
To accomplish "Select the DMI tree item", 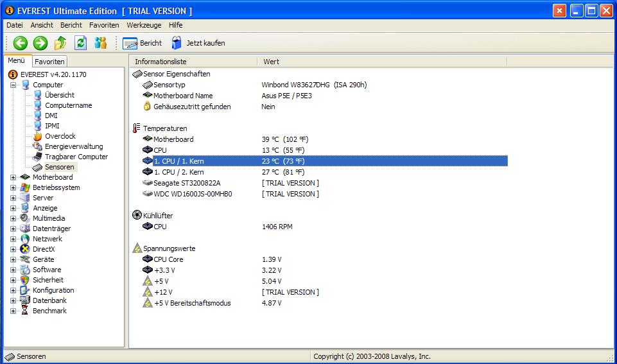I will 51,116.
